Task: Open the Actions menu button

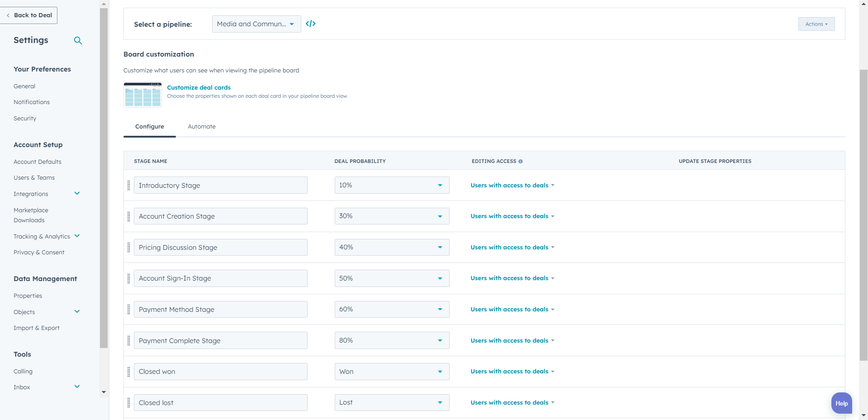Action: (816, 24)
